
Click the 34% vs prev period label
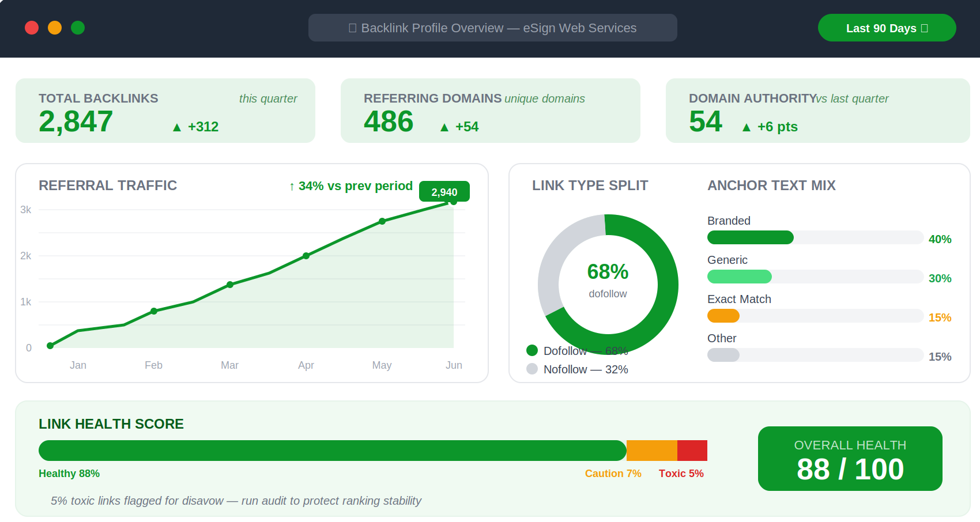point(350,186)
